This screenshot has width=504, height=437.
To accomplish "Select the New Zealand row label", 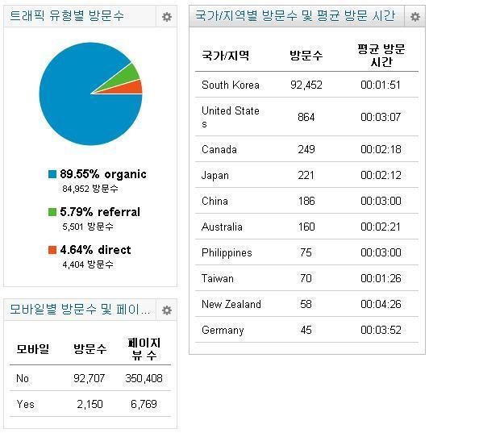I will click(231, 304).
